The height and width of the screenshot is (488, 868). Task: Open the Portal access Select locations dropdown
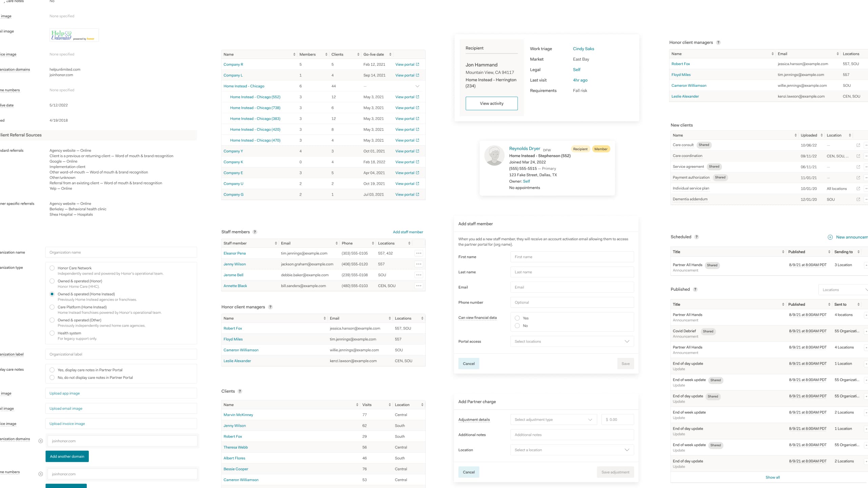pos(571,341)
